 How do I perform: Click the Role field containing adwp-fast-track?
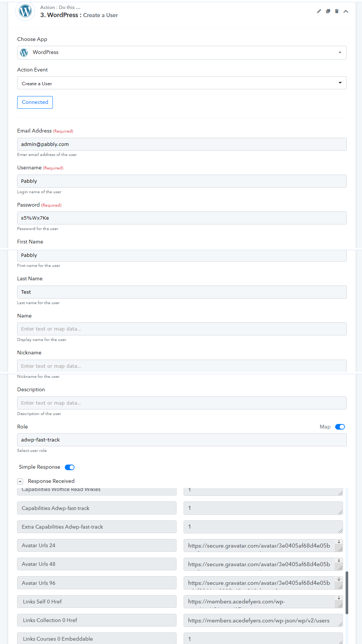[x=182, y=440]
